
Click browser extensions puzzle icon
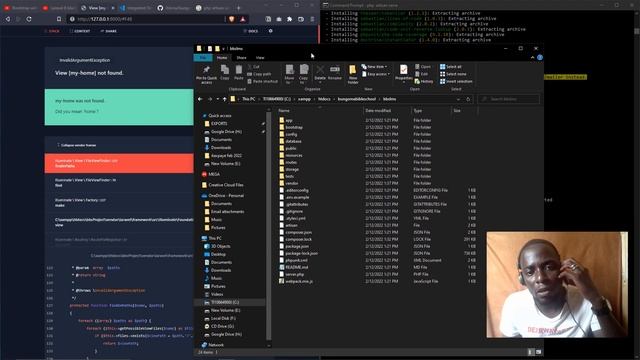(x=289, y=19)
